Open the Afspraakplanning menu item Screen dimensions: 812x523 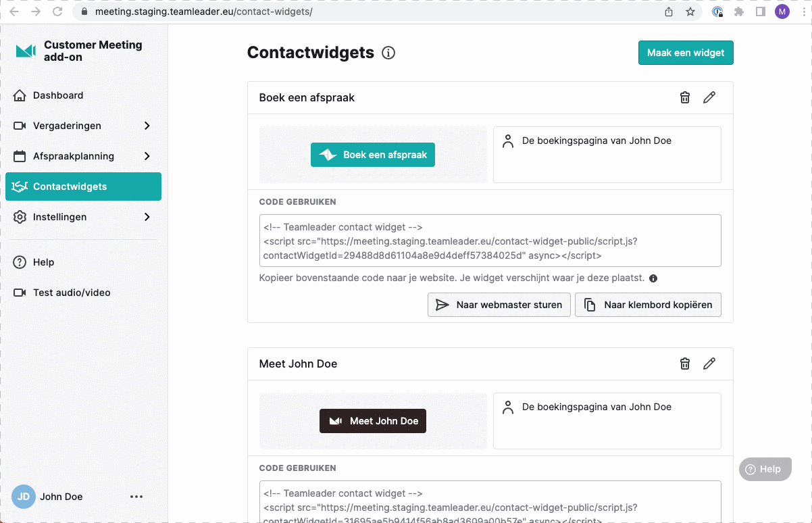pyautogui.click(x=84, y=156)
